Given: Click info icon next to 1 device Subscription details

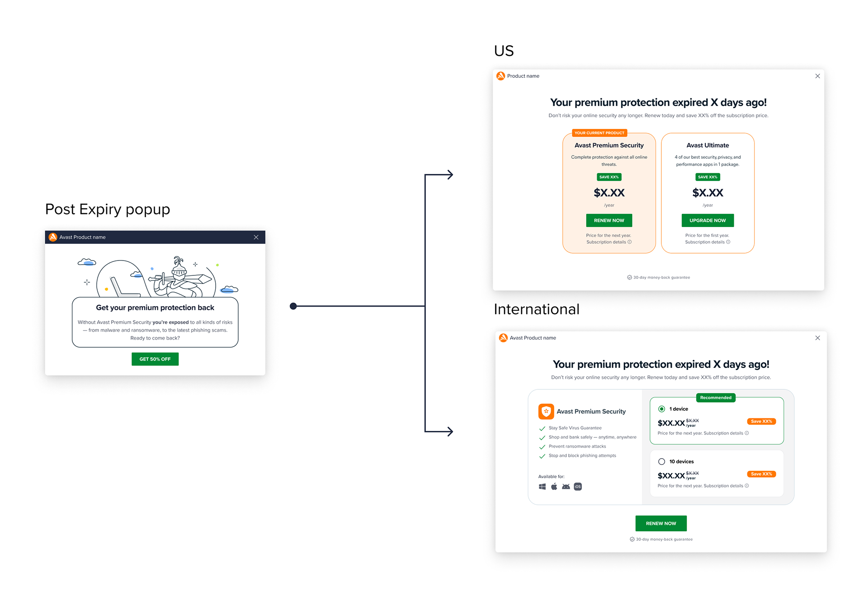Looking at the screenshot, I should 747,433.
